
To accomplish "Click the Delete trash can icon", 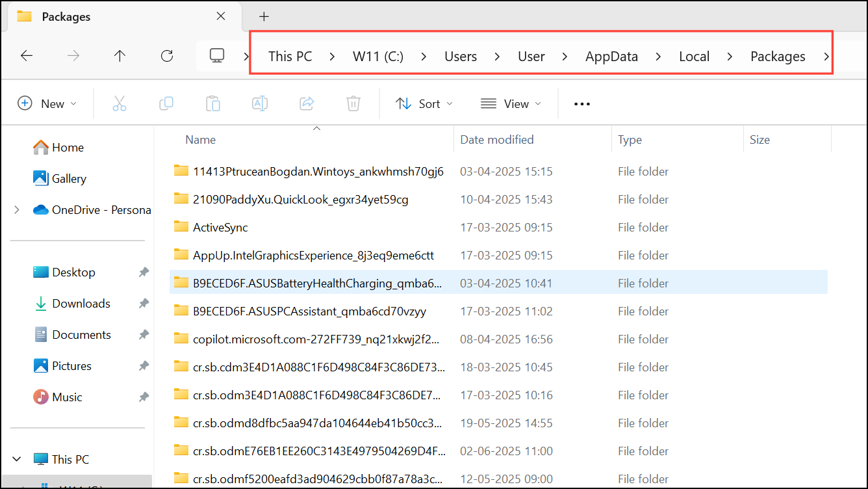I will 353,103.
